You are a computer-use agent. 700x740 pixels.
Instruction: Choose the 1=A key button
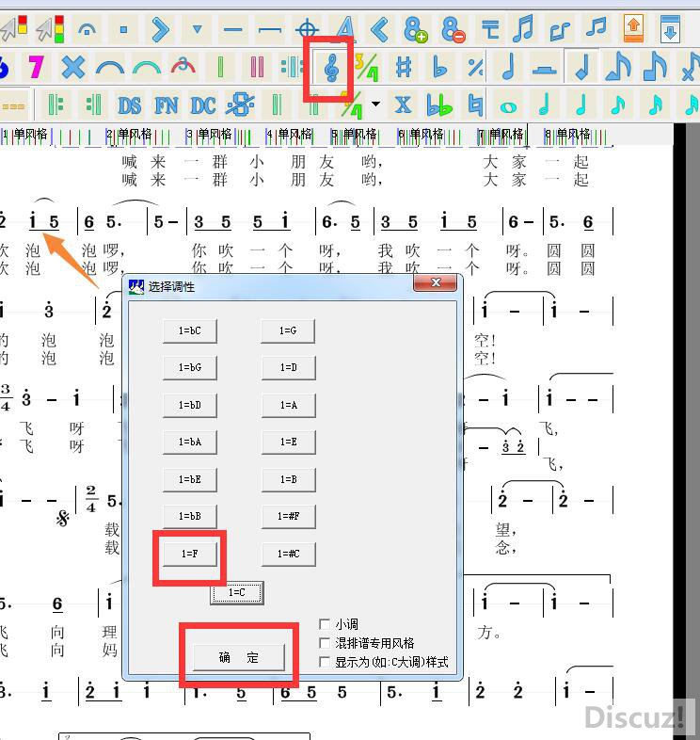288,406
